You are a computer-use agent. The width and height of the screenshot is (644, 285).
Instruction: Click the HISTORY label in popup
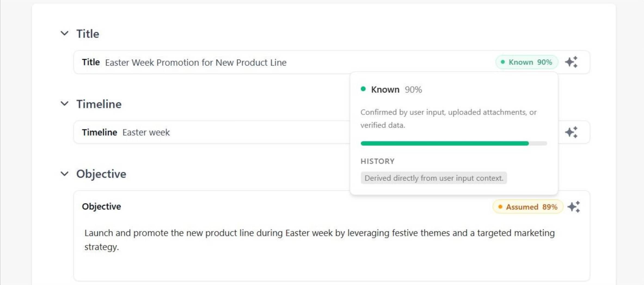pos(378,161)
